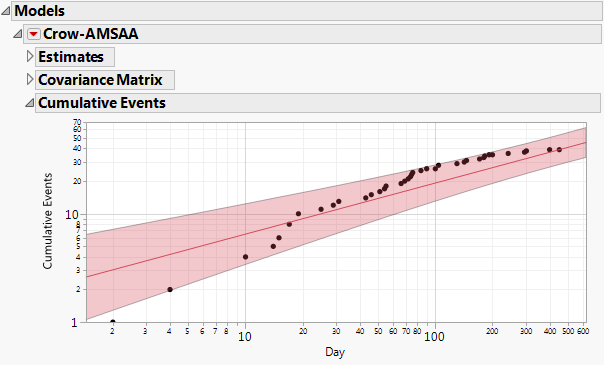Click the Day x-axis title
Viewport: 604px width, 365px height.
pos(335,352)
